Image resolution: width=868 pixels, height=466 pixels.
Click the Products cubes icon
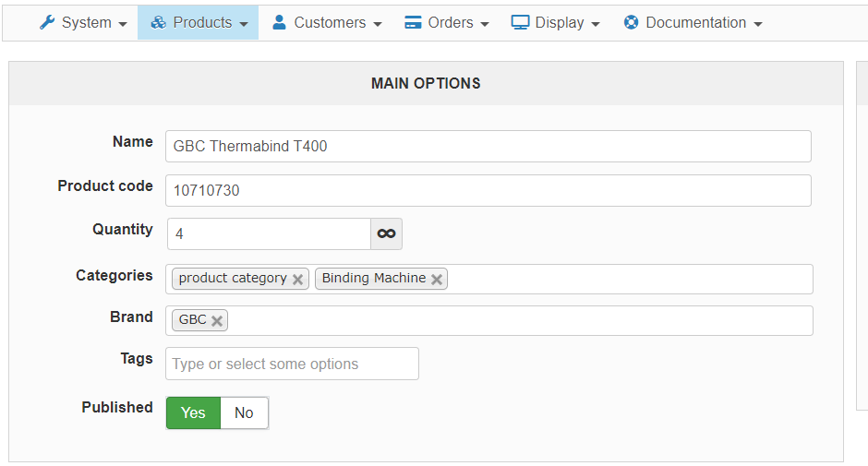(159, 23)
